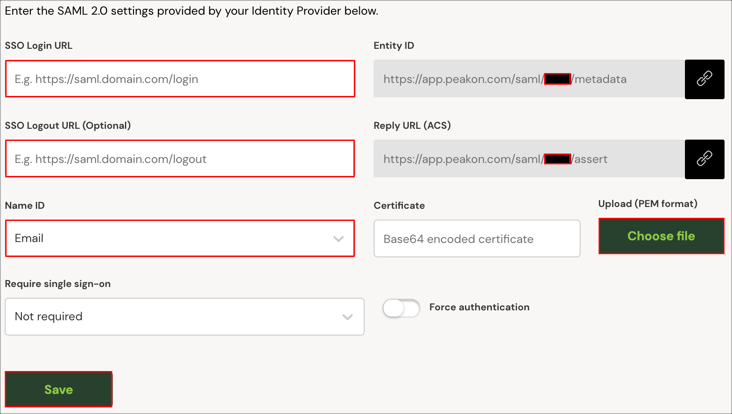
Task: Copy the Entity ID metadata link
Action: (704, 79)
